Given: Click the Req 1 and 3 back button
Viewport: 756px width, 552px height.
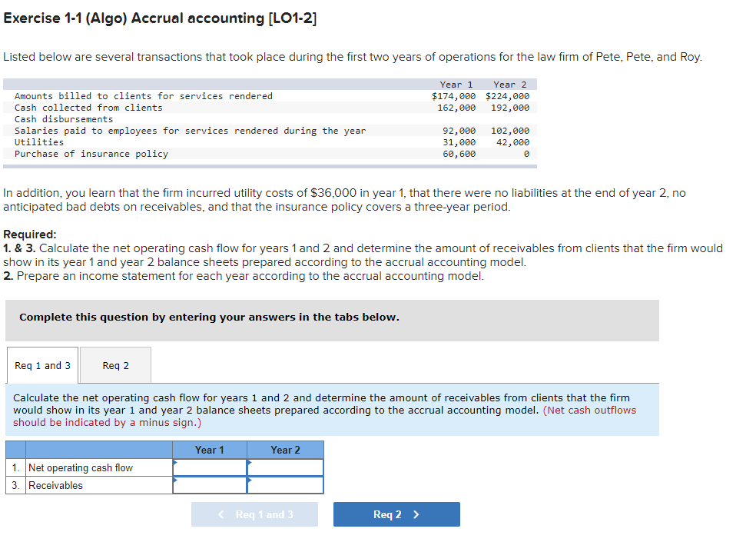Looking at the screenshot, I should [x=254, y=514].
